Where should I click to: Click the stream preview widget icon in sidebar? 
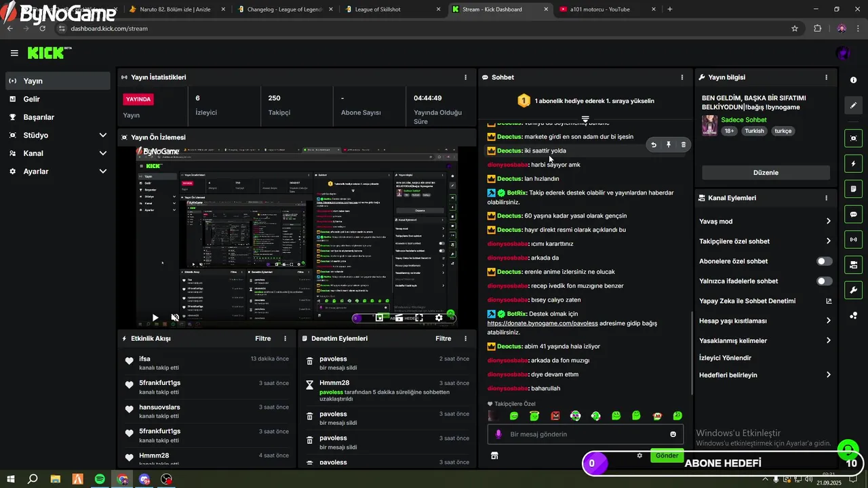point(853,138)
